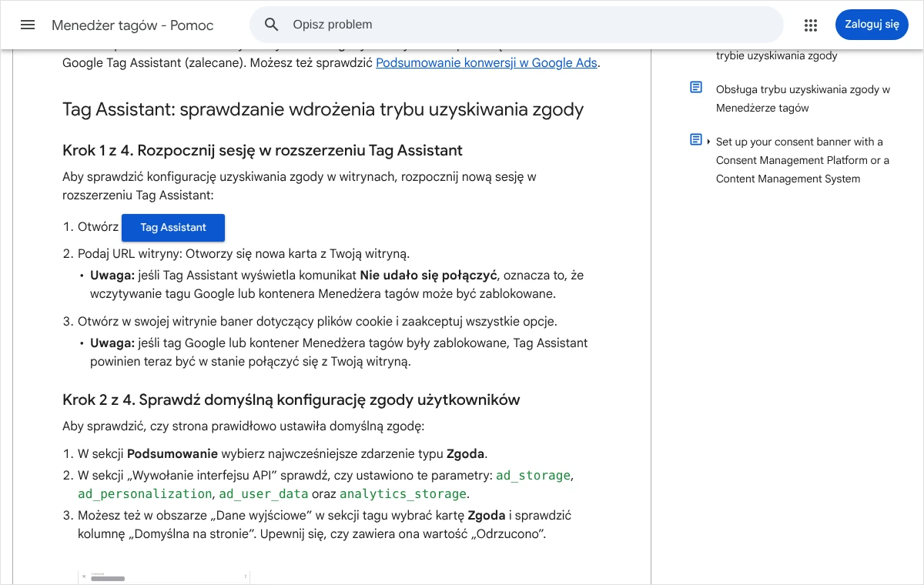Click the article icon beside Set up your consent banner
This screenshot has height=585, width=924.
pos(696,140)
